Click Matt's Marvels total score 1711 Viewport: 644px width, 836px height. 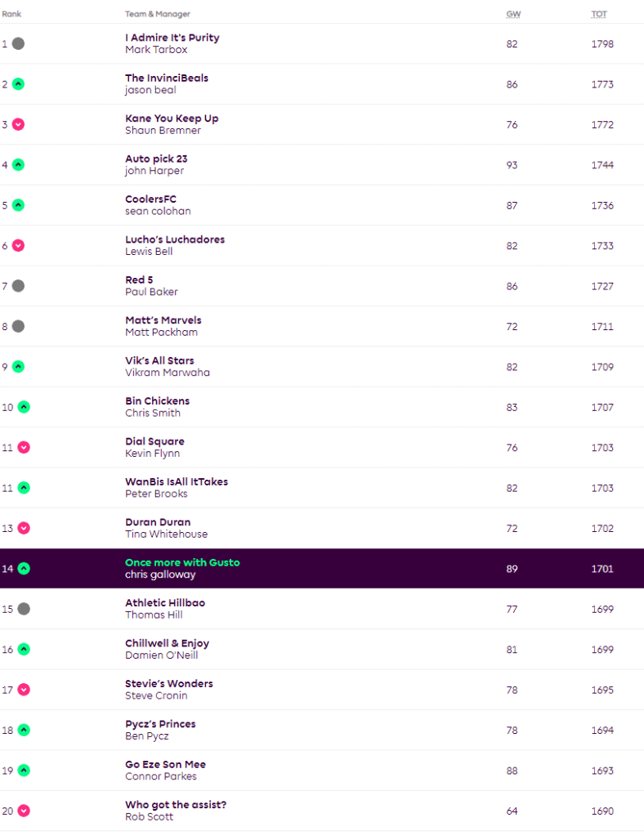click(602, 327)
